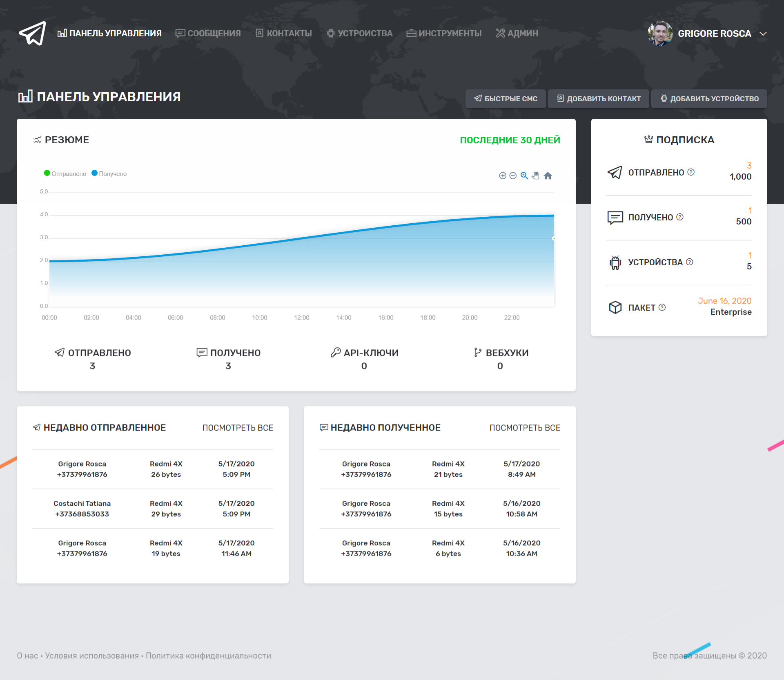Activate the hand panning tool
Viewport: 784px width, 680px height.
[536, 176]
